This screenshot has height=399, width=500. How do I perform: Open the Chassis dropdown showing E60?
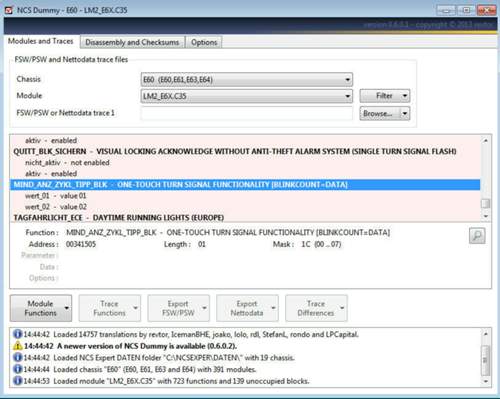pos(247,79)
